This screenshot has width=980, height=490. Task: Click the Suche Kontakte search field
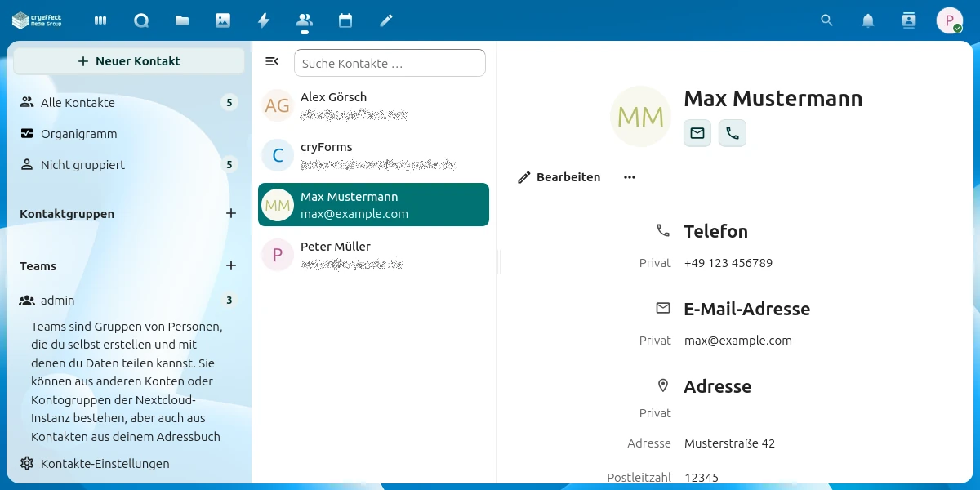point(390,63)
